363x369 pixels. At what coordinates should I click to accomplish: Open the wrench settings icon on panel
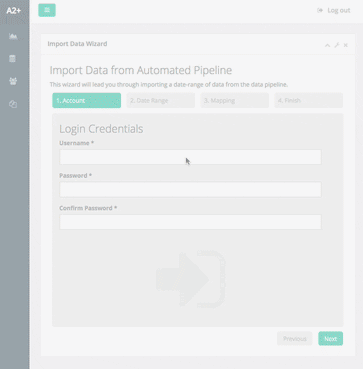pyautogui.click(x=337, y=45)
